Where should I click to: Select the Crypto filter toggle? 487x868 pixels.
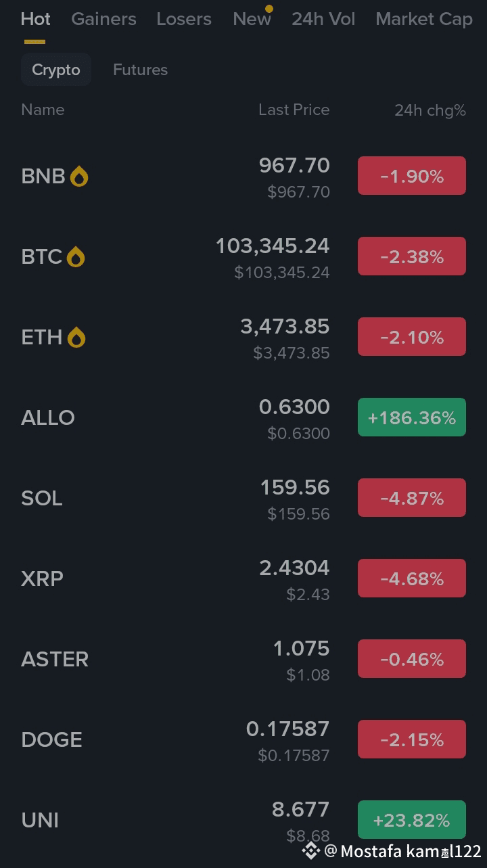click(56, 70)
